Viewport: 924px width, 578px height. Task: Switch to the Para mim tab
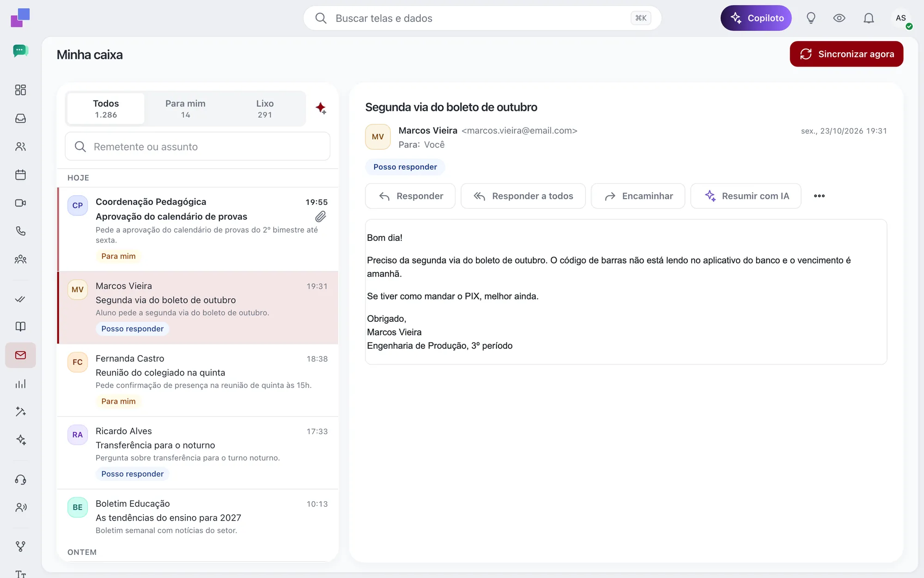[185, 109]
